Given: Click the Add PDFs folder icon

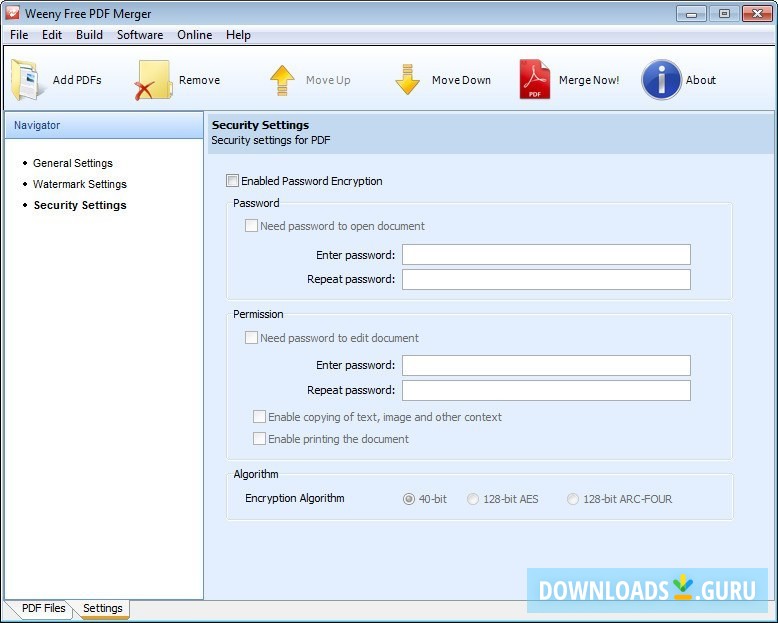Looking at the screenshot, I should click(x=26, y=80).
